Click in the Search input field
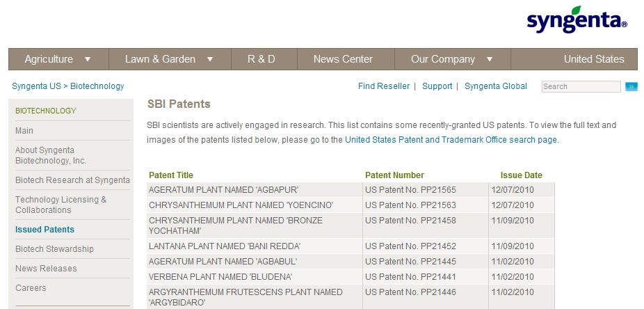 581,87
